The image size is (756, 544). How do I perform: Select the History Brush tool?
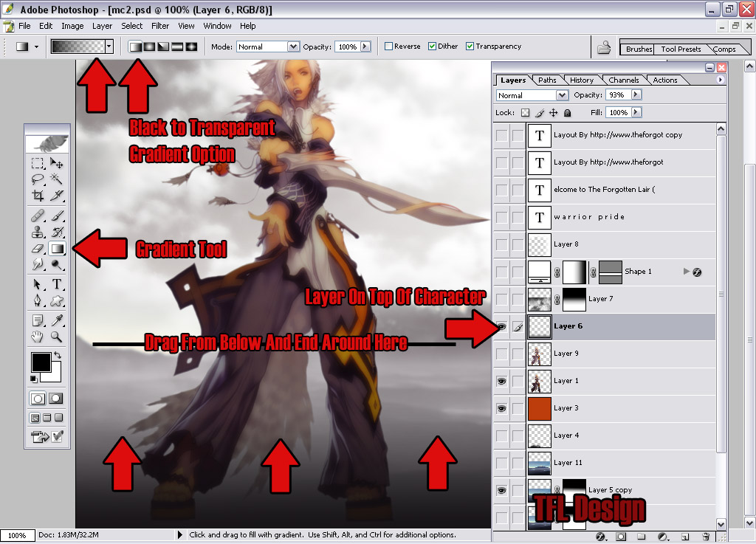[56, 232]
